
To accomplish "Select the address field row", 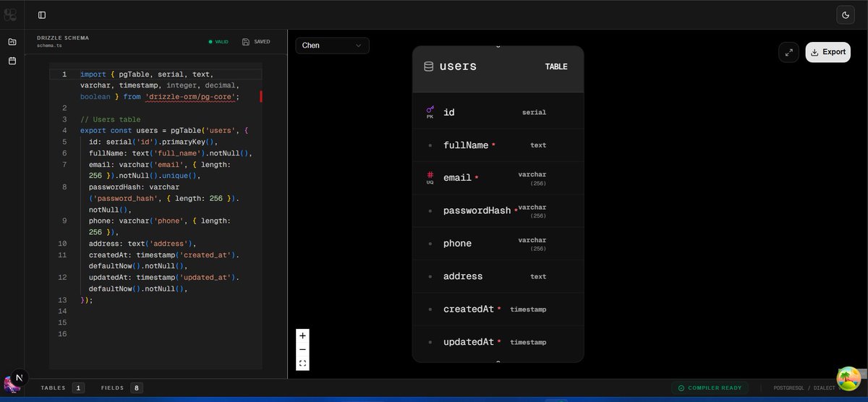I will 498,276.
